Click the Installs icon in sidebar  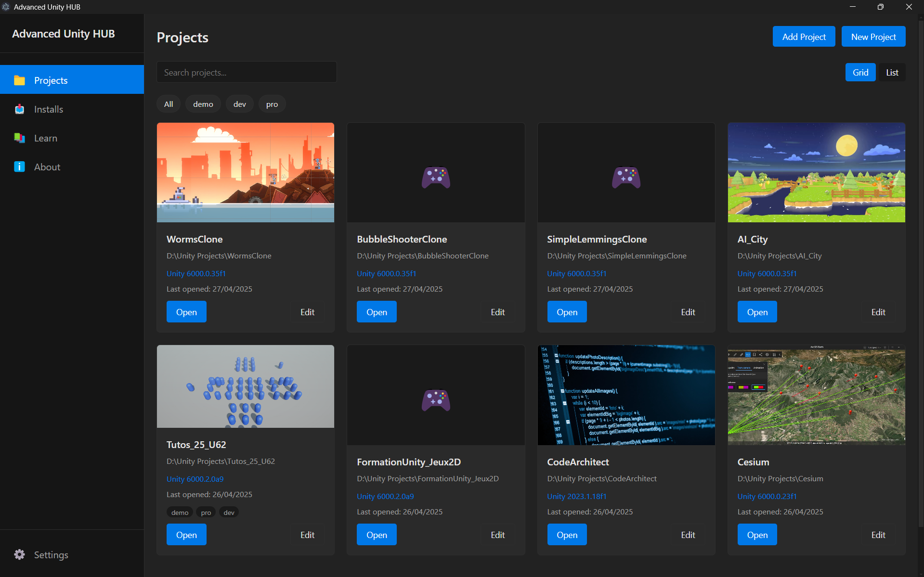coord(19,109)
